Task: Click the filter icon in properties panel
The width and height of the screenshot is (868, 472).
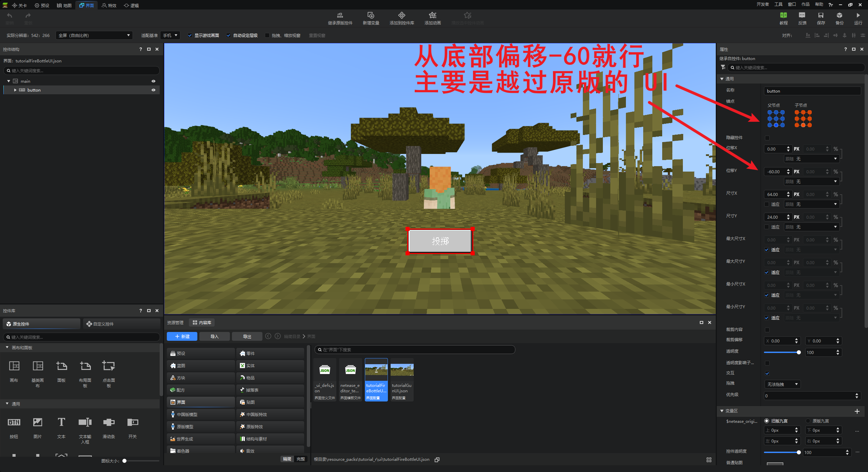Action: [723, 67]
